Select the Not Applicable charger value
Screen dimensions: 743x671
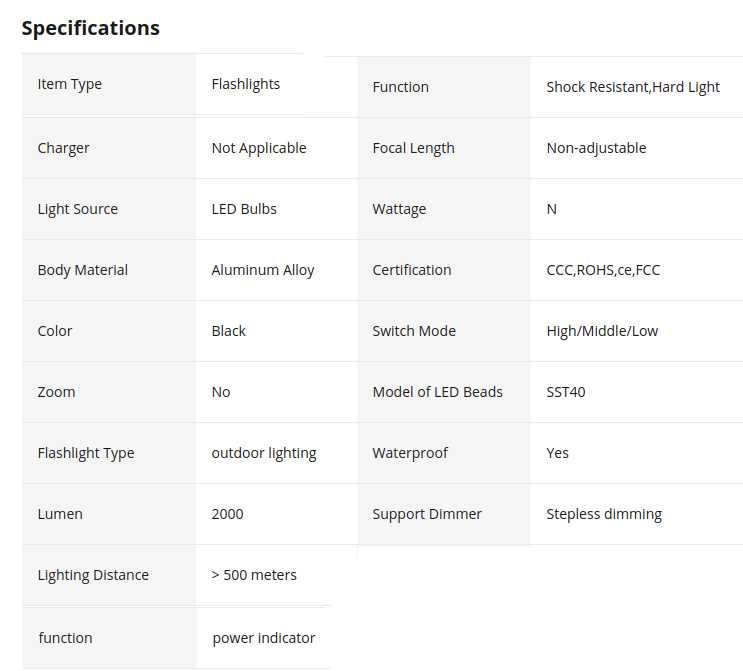coord(259,148)
